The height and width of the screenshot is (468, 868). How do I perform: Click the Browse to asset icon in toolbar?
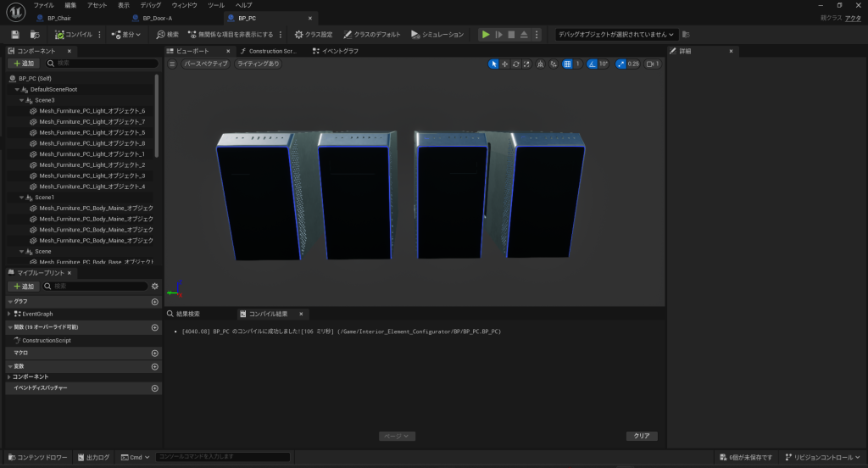tap(35, 35)
